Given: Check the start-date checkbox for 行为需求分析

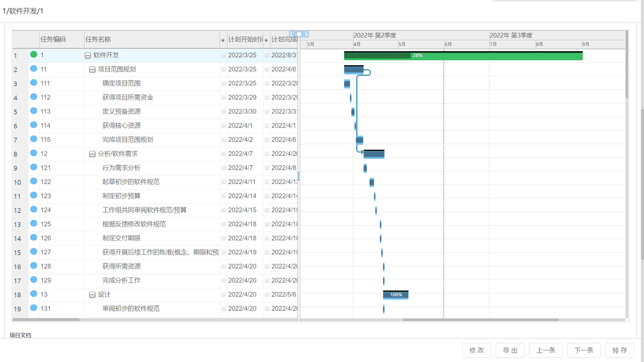Looking at the screenshot, I should (x=224, y=168).
